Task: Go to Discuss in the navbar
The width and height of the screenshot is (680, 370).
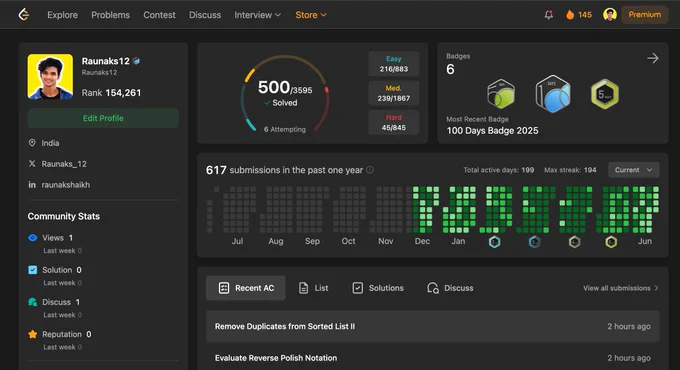Action: click(x=205, y=15)
